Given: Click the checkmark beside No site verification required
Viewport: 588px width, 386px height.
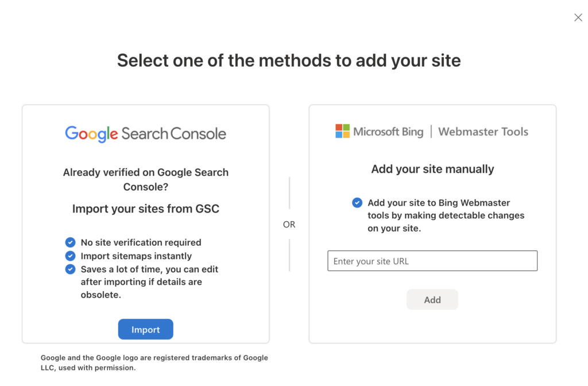Looking at the screenshot, I should (71, 242).
